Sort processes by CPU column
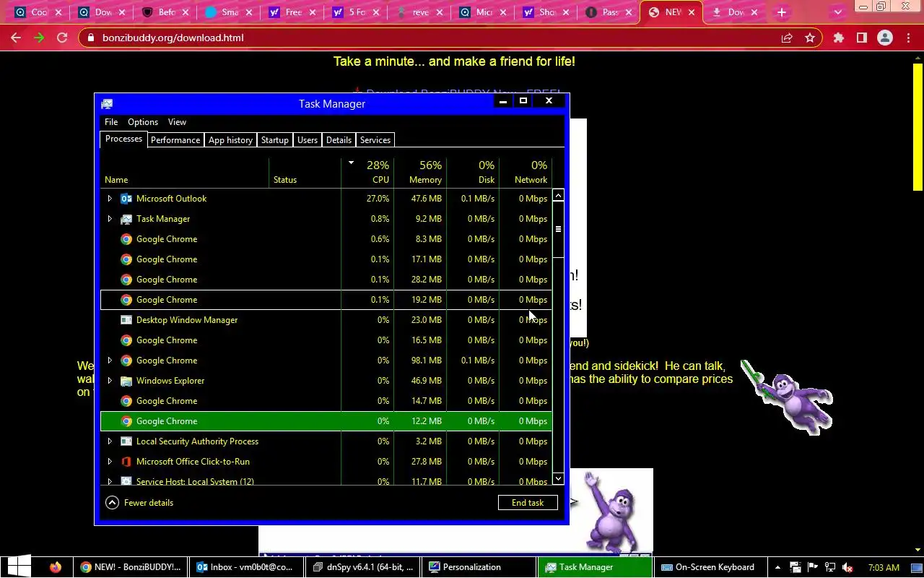The image size is (924, 578). pos(367,172)
